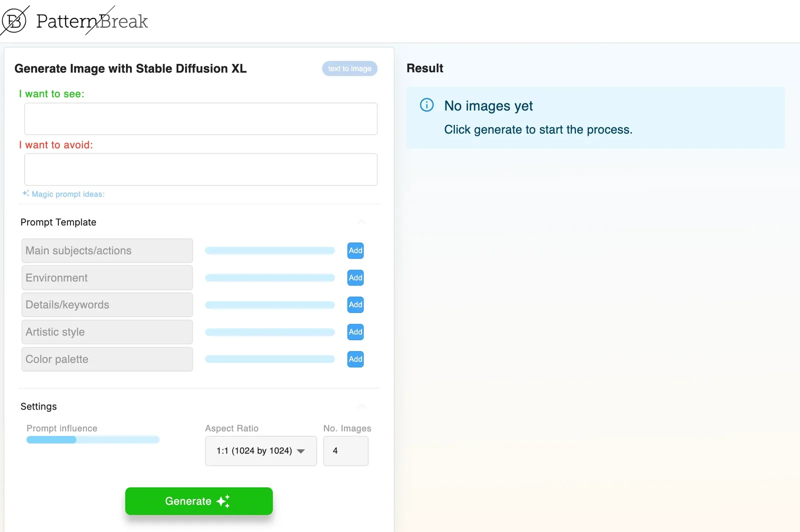Add the Details/keywords template entry
Image resolution: width=800 pixels, height=532 pixels.
coord(355,304)
